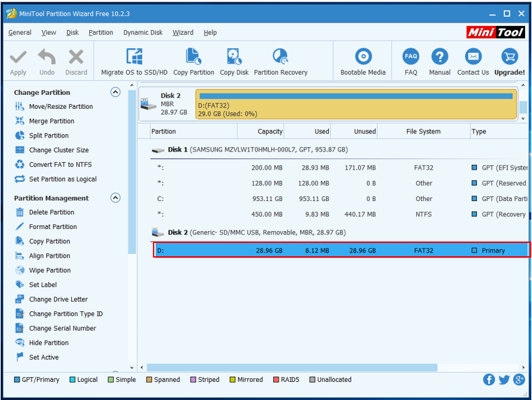Select Change Partition Type ID
Viewport: 532px width, 400px height.
(59, 314)
